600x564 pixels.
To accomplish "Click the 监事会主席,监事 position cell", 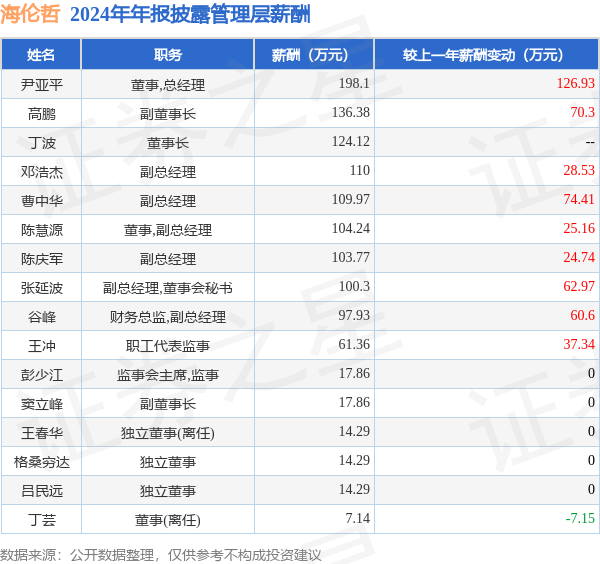I will tap(168, 375).
